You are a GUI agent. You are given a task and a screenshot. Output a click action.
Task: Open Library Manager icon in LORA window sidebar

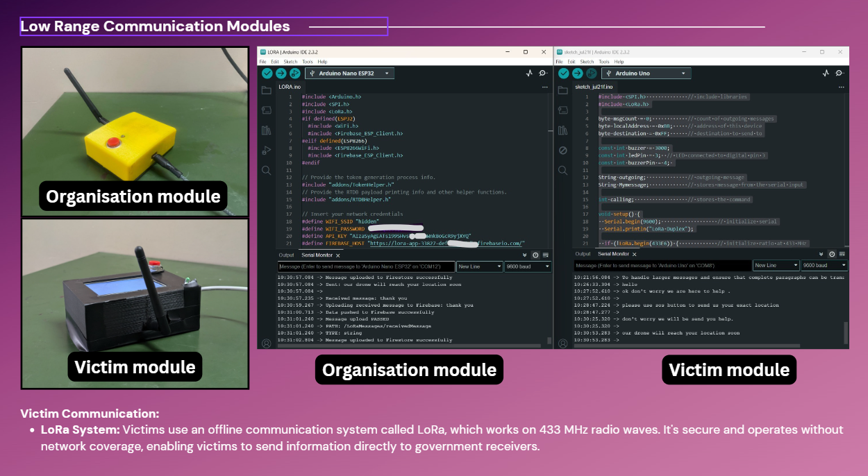tap(266, 130)
